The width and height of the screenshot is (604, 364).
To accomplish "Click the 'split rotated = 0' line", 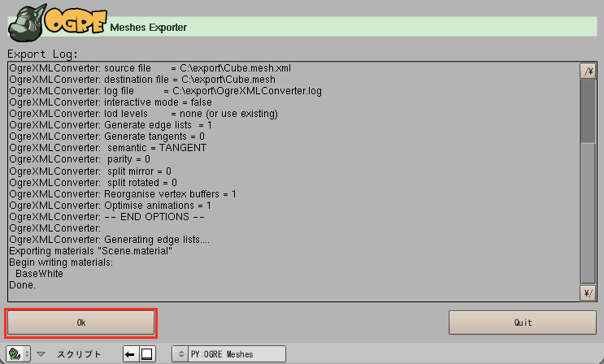I will click(93, 183).
